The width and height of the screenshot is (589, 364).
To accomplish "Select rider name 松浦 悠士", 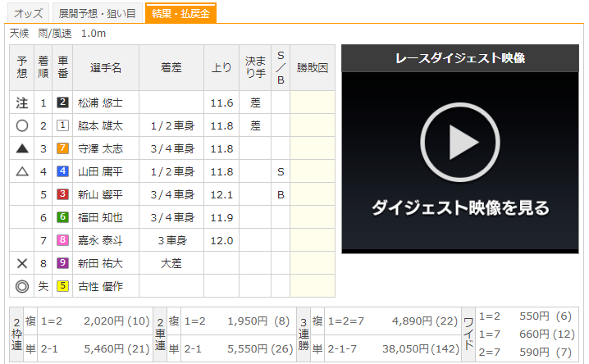I will [x=100, y=102].
